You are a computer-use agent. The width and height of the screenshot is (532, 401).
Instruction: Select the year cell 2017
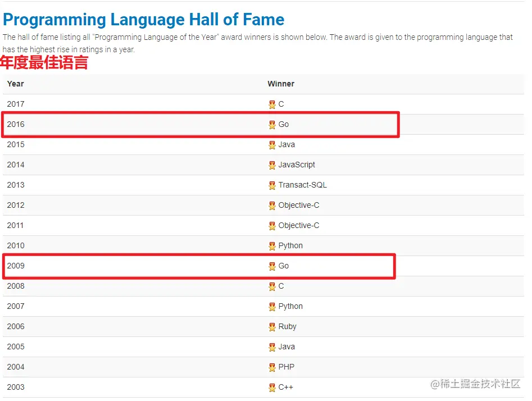pyautogui.click(x=16, y=104)
